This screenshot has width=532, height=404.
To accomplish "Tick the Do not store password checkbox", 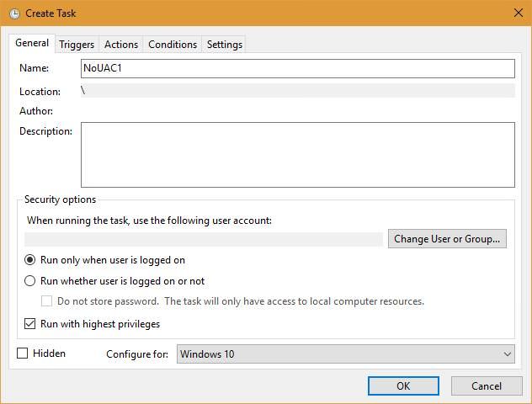I will (x=46, y=301).
